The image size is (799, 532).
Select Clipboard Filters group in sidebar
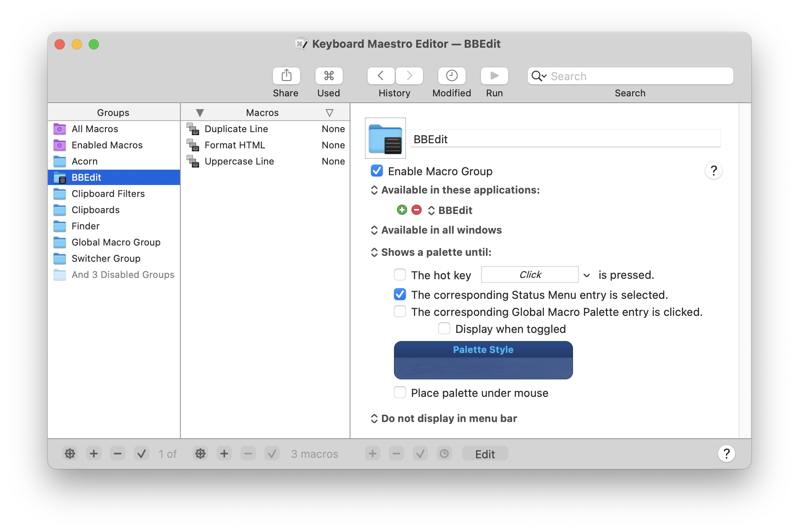[108, 194]
